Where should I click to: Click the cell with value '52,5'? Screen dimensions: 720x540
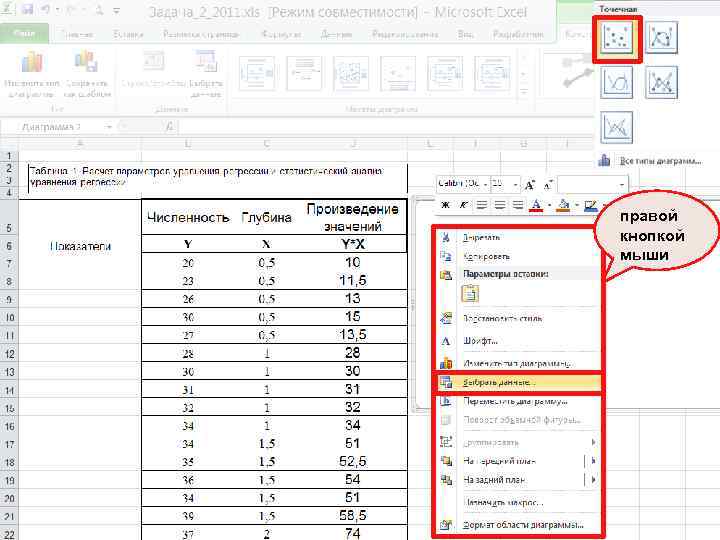pyautogui.click(x=353, y=461)
